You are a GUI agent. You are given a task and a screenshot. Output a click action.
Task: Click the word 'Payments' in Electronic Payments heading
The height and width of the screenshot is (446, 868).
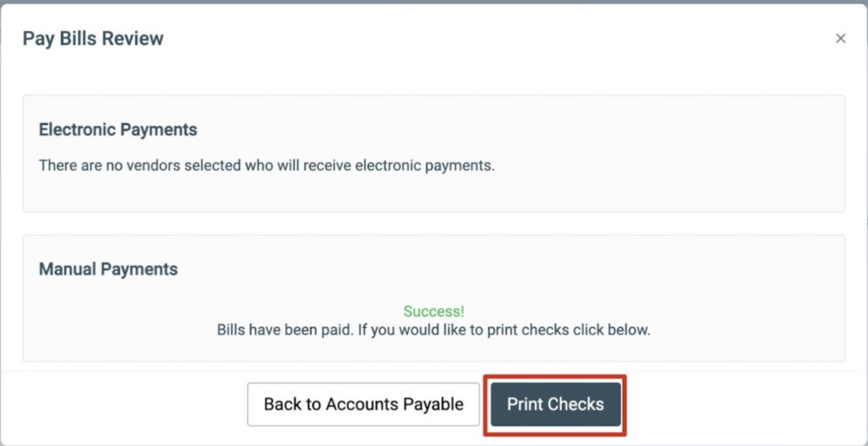click(x=158, y=130)
